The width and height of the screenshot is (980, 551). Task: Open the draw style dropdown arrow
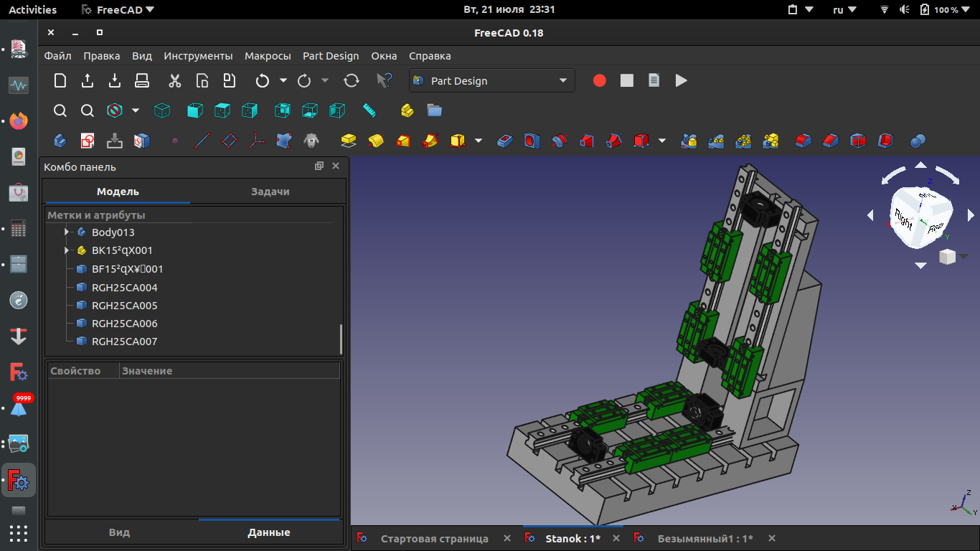pos(136,110)
